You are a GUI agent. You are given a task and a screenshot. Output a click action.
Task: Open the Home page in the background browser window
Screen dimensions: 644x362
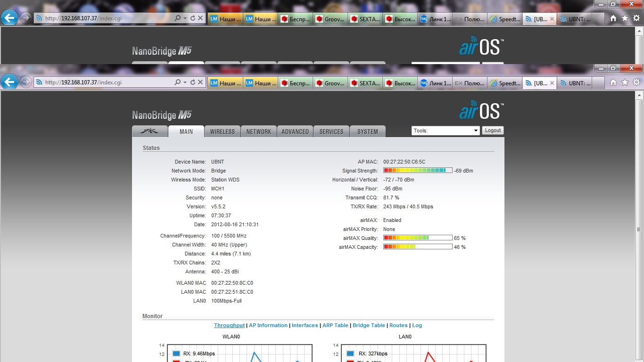click(x=613, y=18)
